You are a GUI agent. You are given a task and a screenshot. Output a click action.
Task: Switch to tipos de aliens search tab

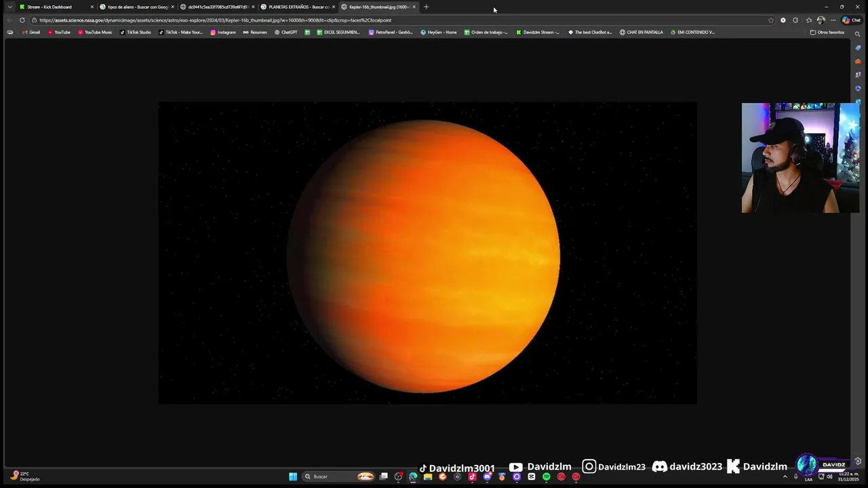click(136, 7)
